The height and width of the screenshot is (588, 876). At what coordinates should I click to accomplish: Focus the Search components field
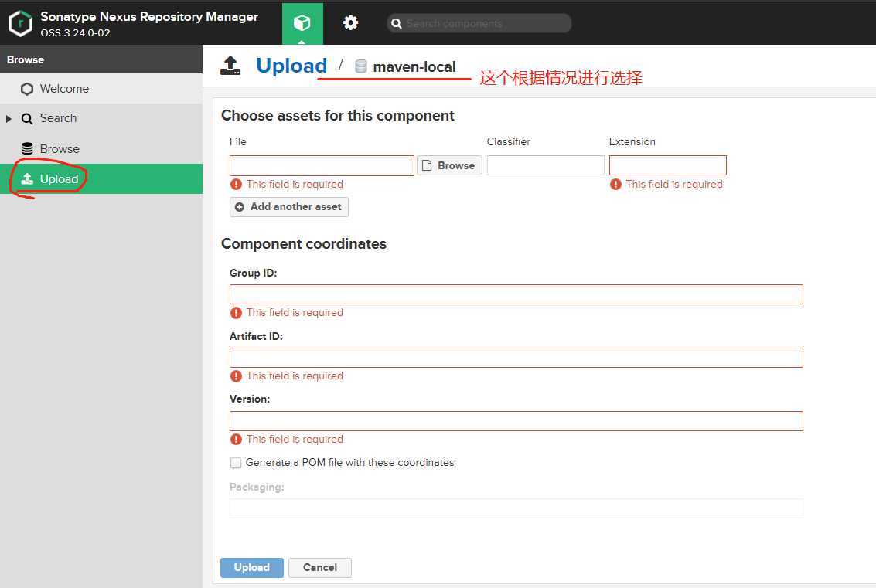[479, 23]
